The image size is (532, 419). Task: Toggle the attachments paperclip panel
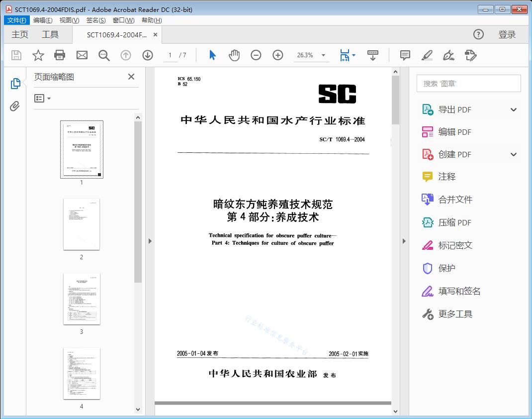(15, 105)
